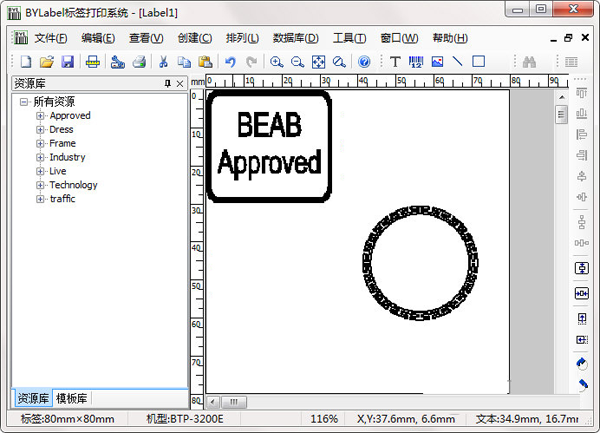Copy the selected object

click(184, 61)
